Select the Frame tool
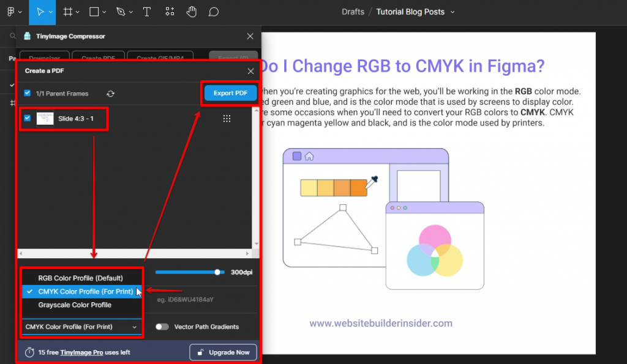 [67, 12]
